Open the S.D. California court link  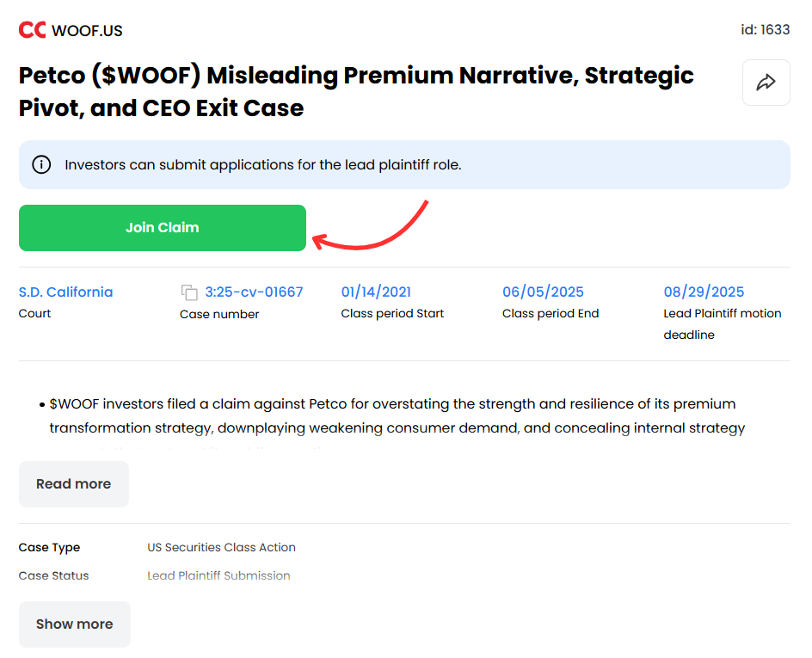click(x=65, y=292)
